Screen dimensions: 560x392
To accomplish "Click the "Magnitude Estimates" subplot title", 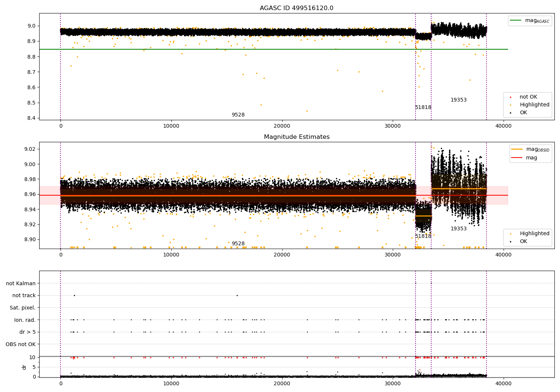I will point(296,137).
